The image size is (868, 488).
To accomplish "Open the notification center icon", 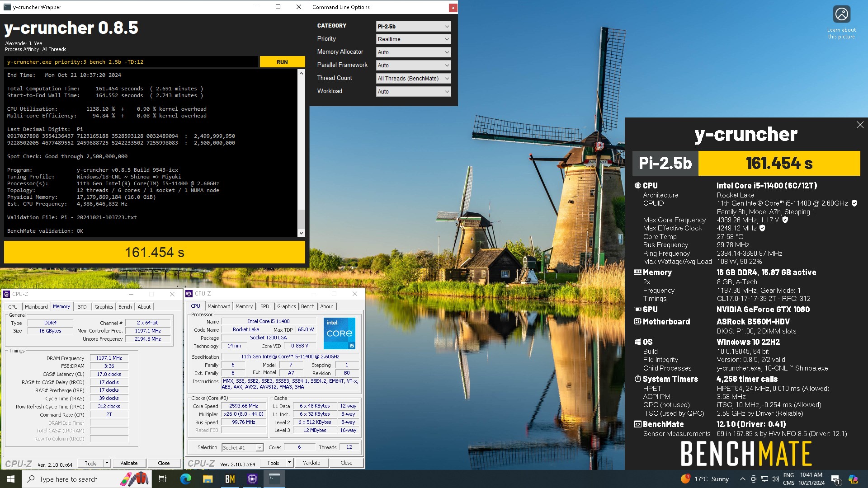I will [x=835, y=479].
